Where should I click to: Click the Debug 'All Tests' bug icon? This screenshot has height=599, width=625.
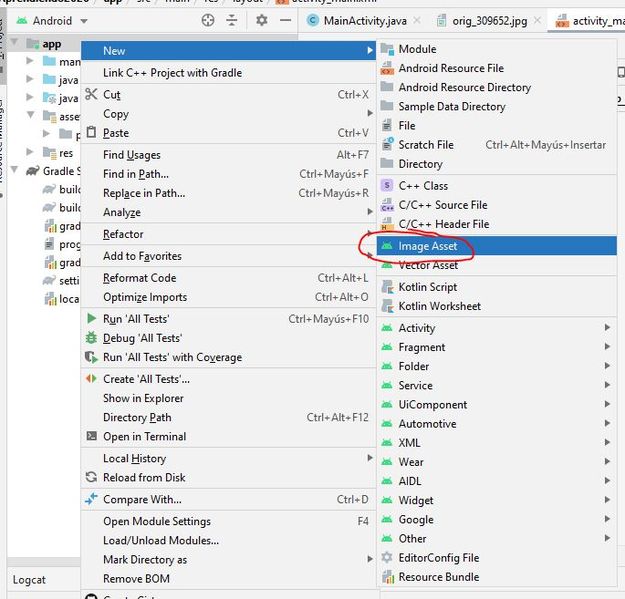91,338
